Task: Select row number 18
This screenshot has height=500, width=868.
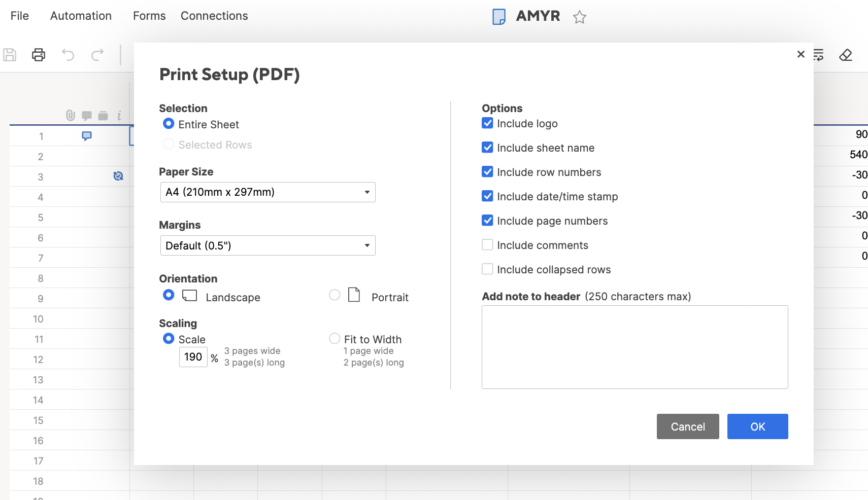Action: [x=38, y=481]
